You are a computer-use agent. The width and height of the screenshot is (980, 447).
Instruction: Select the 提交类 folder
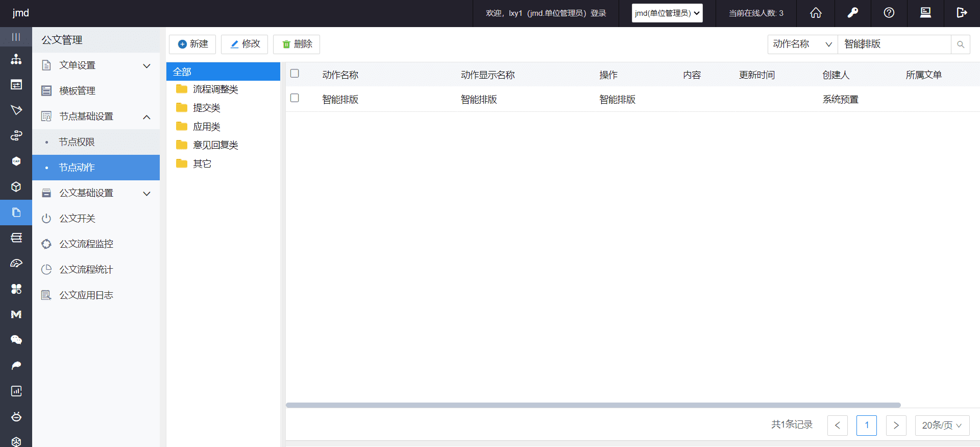(199, 108)
